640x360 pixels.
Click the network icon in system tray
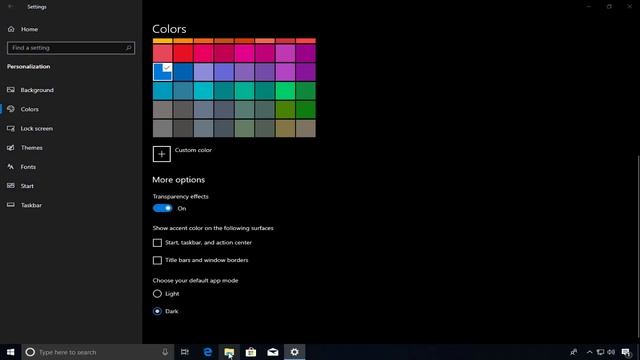pos(600,352)
